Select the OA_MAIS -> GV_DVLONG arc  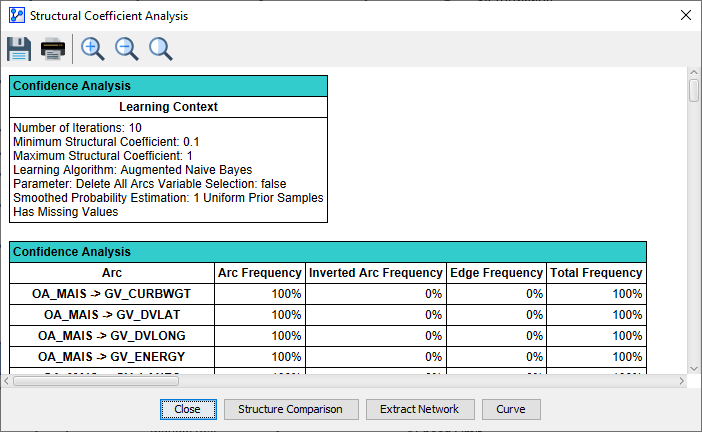[x=112, y=336]
